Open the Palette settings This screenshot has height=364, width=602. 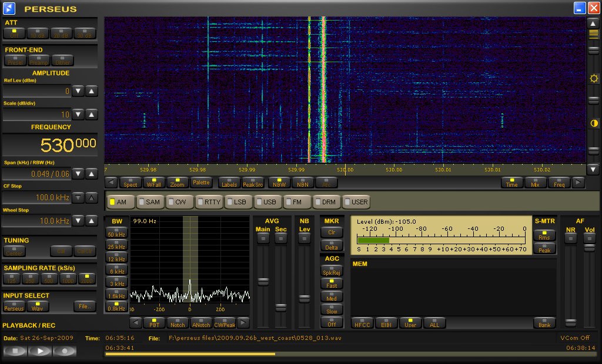(x=201, y=183)
